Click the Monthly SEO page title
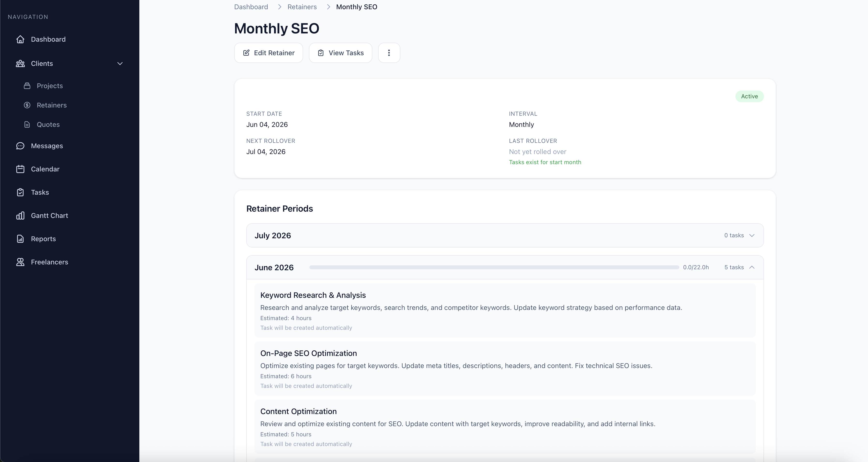Screen dimensions: 868x462 (x=277, y=29)
